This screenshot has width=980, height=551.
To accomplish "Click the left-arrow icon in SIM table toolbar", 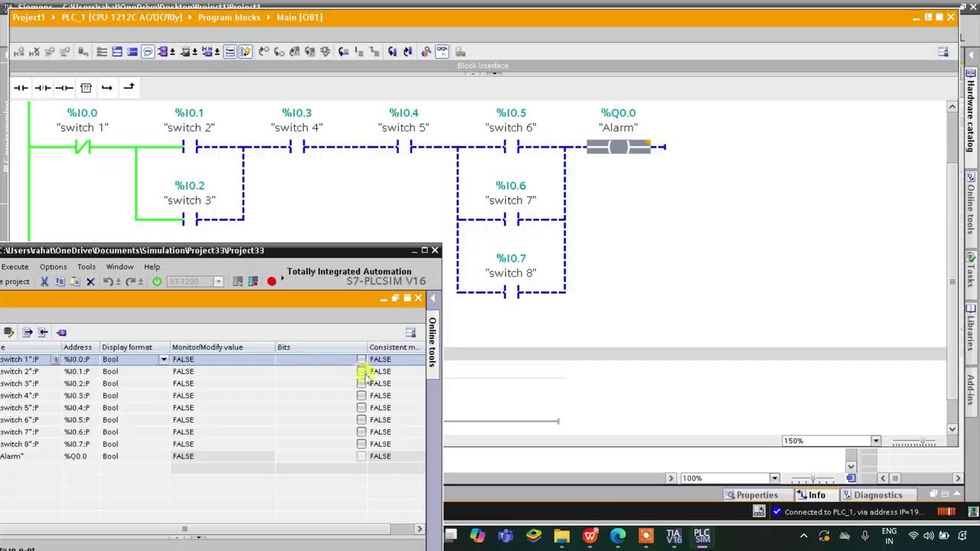I will pos(43,332).
